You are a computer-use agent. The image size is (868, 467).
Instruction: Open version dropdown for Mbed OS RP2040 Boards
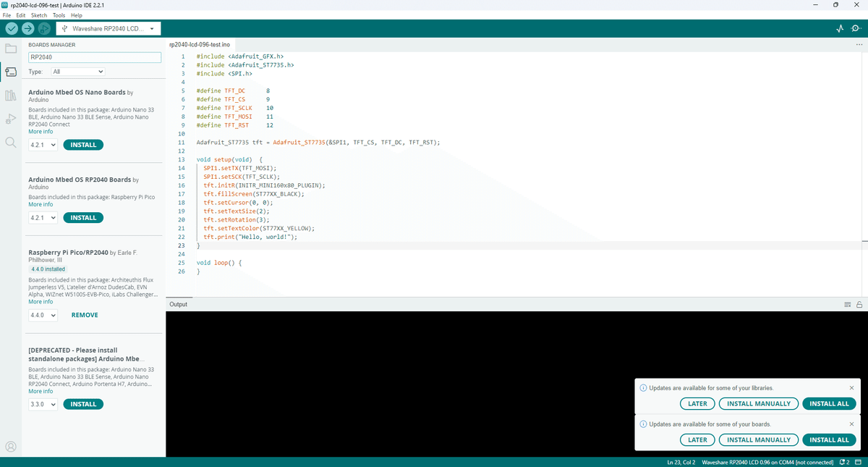click(43, 218)
